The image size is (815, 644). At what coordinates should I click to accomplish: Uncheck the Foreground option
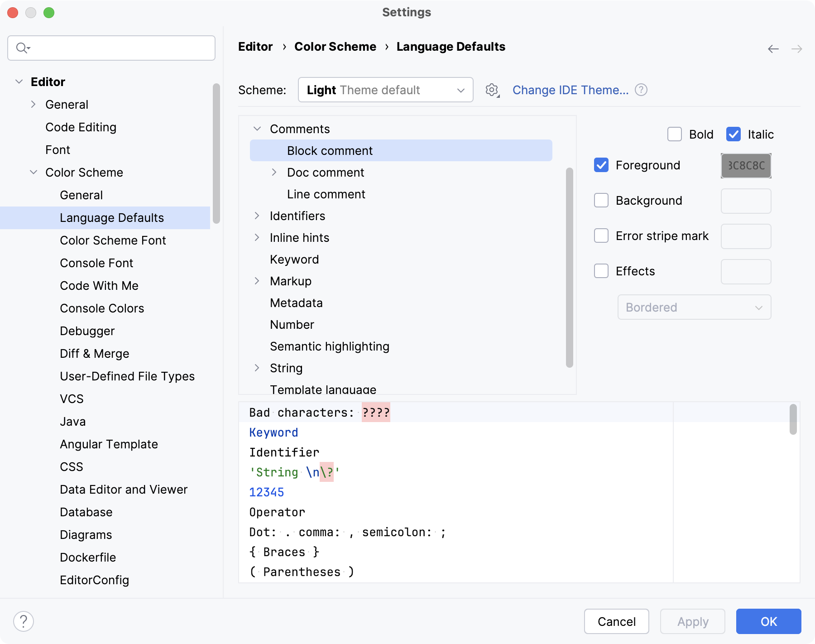pos(601,165)
